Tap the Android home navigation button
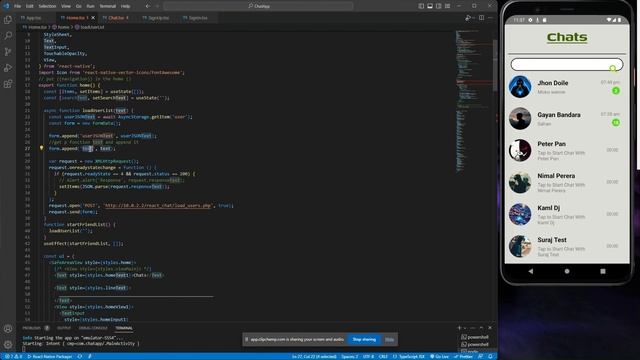This screenshot has width=640, height=360. tap(567, 271)
